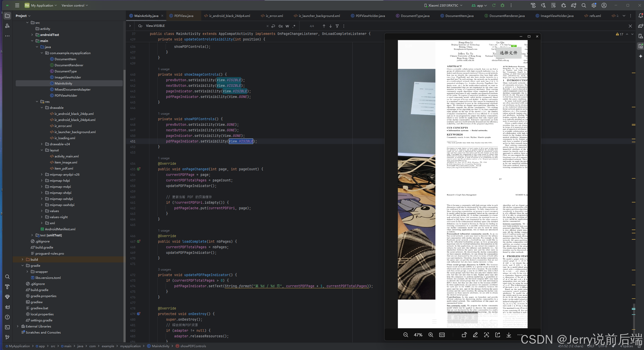
Task: Clear the View.VISIBLE search text
Action: point(267,26)
